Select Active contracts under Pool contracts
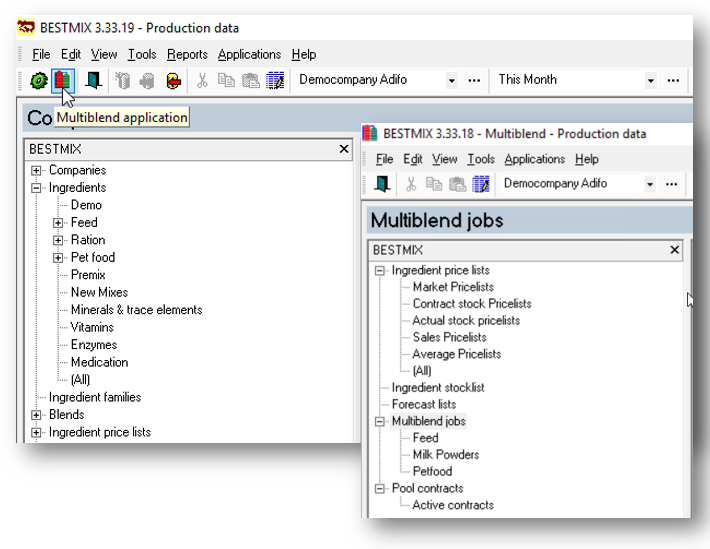This screenshot has height=549, width=710. (453, 505)
